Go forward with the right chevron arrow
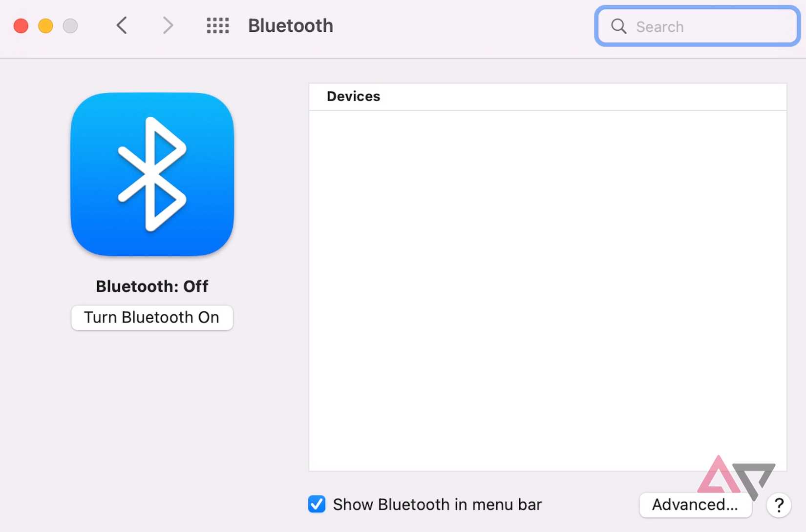The height and width of the screenshot is (532, 806). click(x=168, y=25)
